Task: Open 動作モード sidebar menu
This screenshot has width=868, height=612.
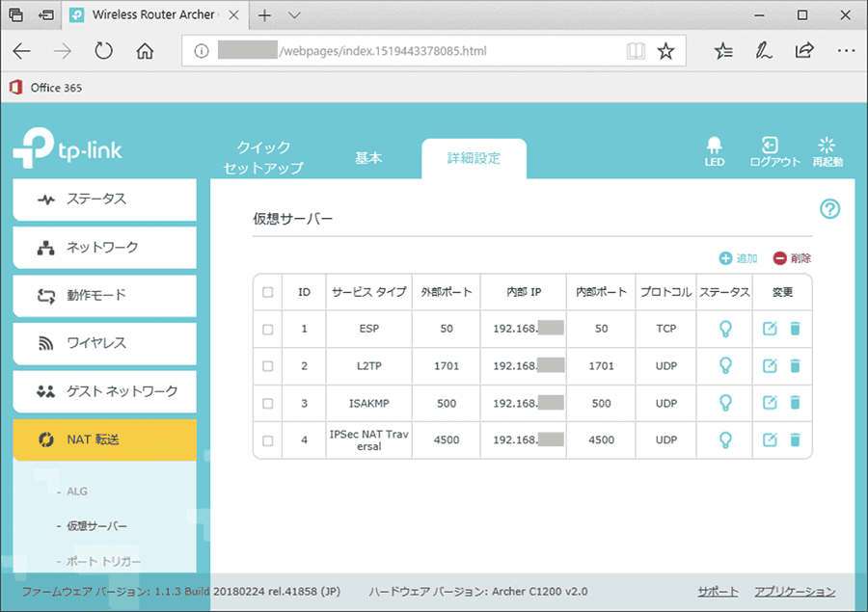Action: pyautogui.click(x=104, y=296)
